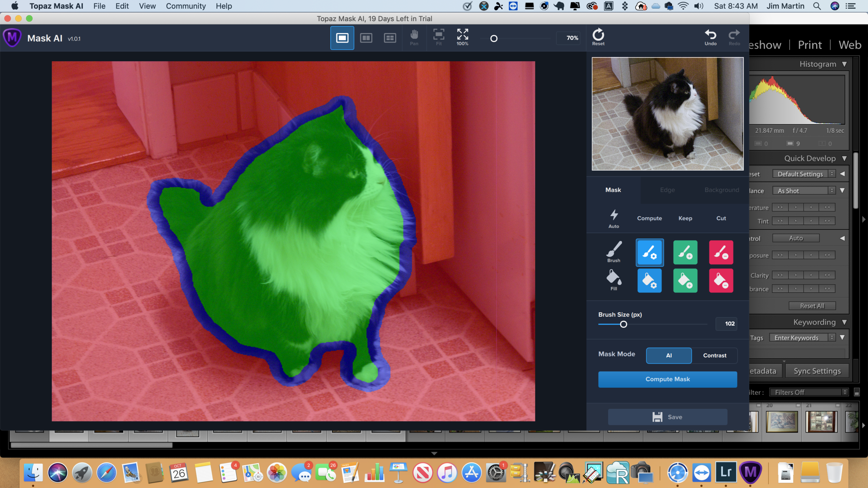Image resolution: width=868 pixels, height=488 pixels.
Task: Select the Compute brush tool
Action: [649, 252]
